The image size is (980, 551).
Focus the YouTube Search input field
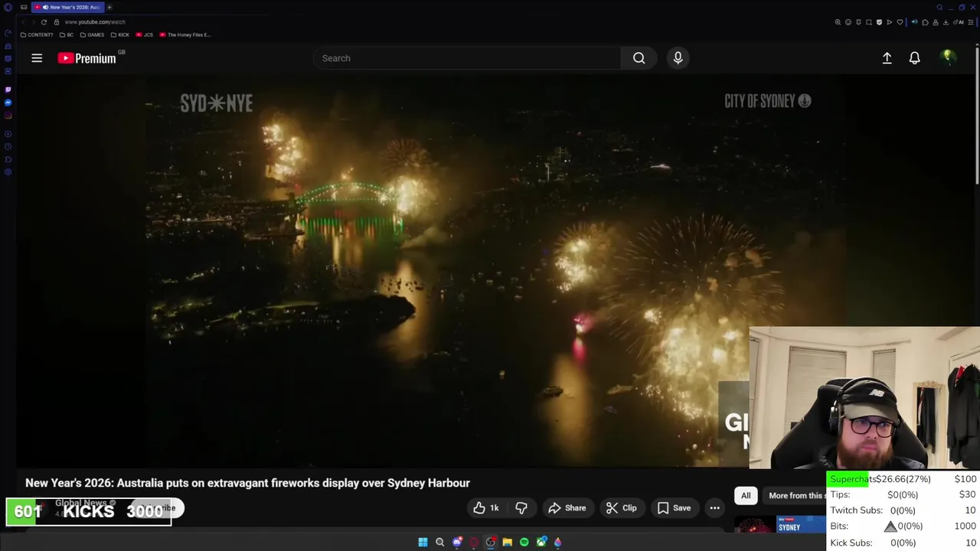[467, 58]
